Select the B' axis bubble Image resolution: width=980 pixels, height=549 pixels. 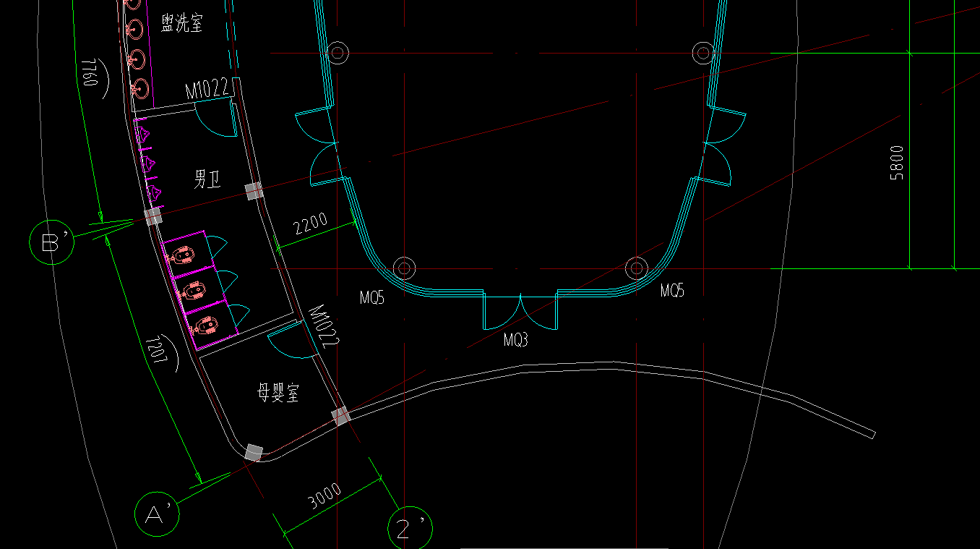(52, 242)
